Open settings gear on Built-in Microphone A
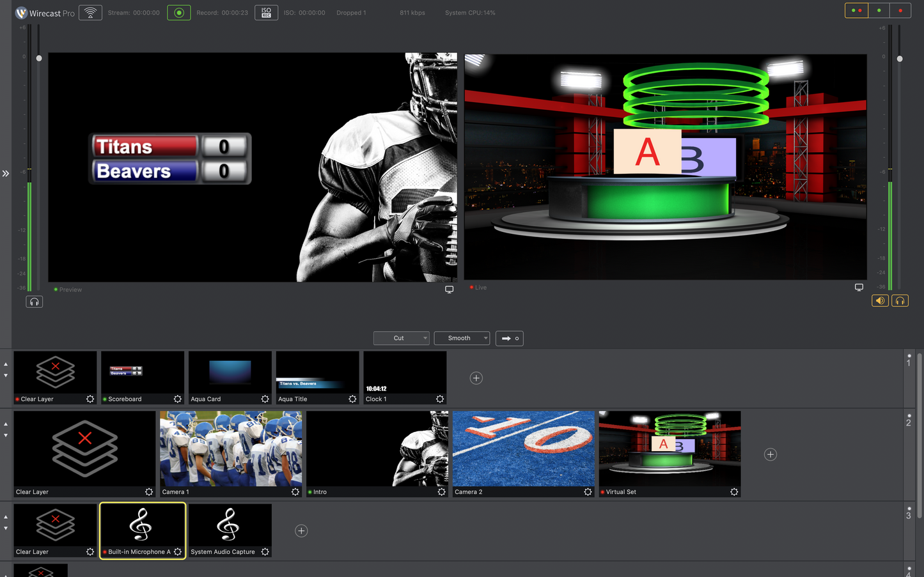924x577 pixels. pos(177,551)
